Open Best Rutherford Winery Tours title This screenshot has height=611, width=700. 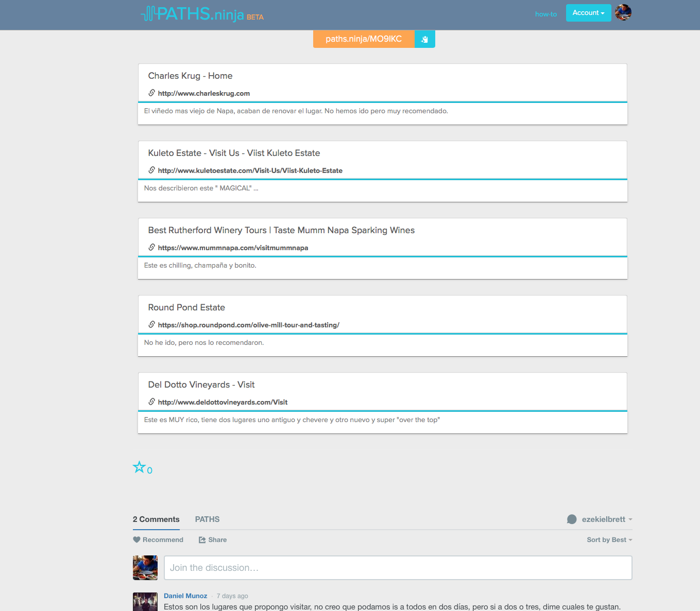tap(281, 230)
